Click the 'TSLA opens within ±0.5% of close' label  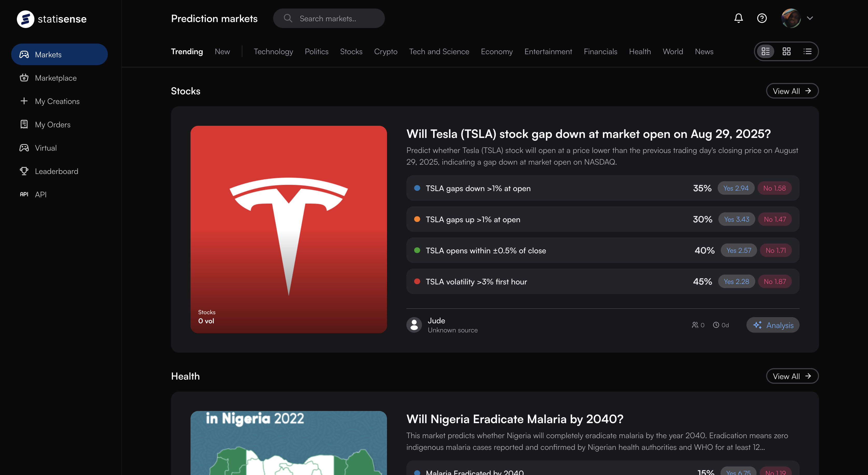(486, 250)
